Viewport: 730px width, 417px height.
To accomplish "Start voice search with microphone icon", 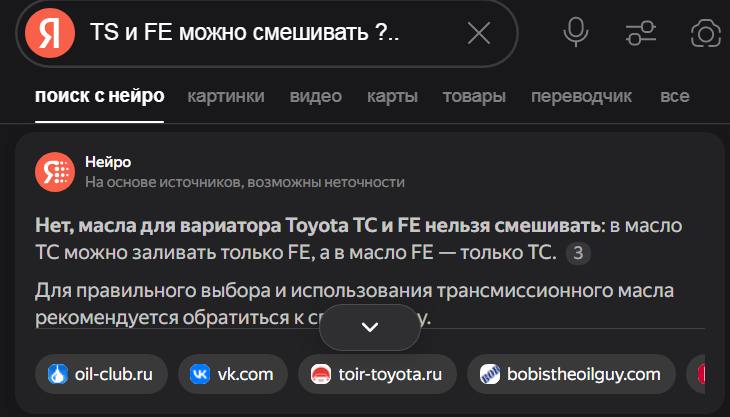I will pos(575,33).
